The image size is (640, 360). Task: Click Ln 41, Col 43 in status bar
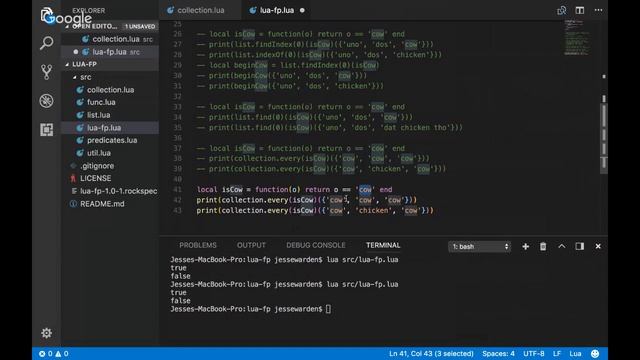coord(431,353)
